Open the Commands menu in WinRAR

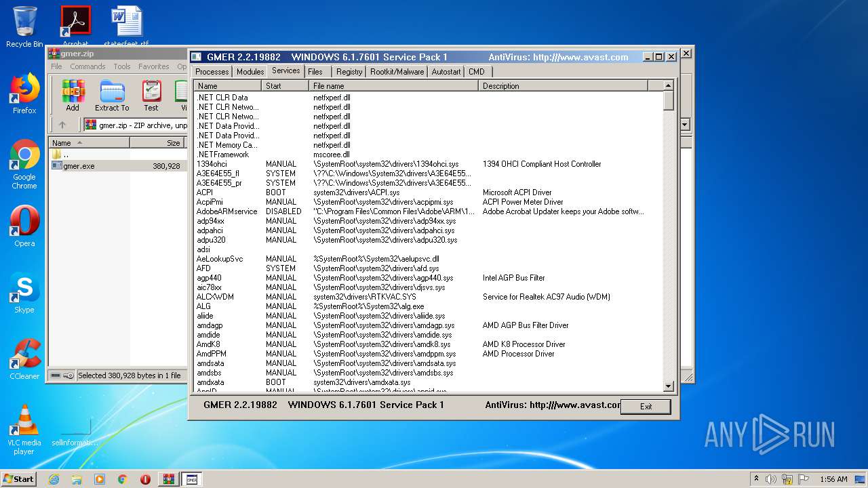87,66
